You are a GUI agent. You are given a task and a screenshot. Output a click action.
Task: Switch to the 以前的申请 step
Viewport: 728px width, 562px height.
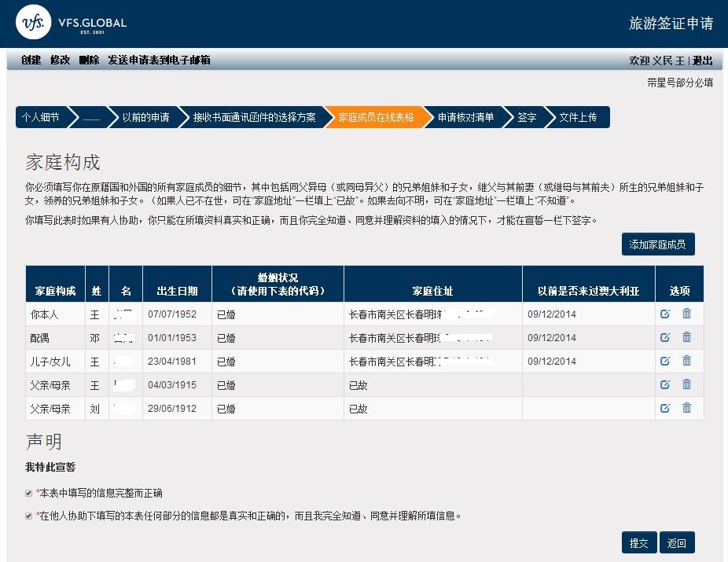pos(145,117)
